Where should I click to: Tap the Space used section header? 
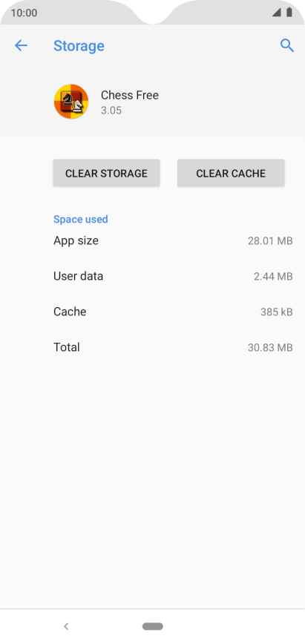(81, 220)
